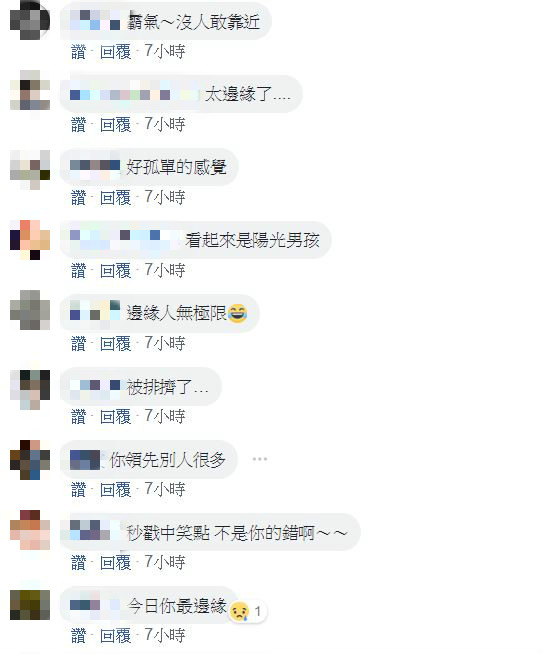The image size is (543, 654).
Task: Open avatar of the 看起來是陽光男孩 commenter
Action: point(30,240)
